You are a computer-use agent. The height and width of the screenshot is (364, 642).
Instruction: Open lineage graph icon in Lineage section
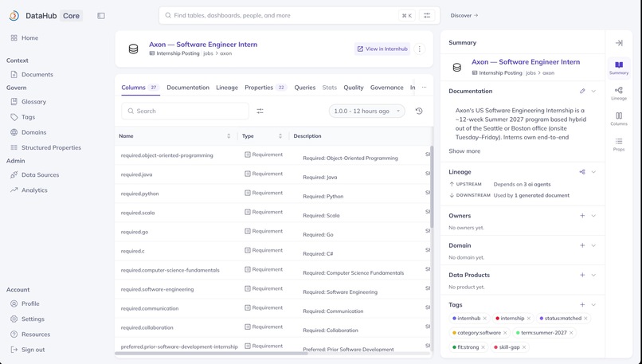pyautogui.click(x=582, y=172)
